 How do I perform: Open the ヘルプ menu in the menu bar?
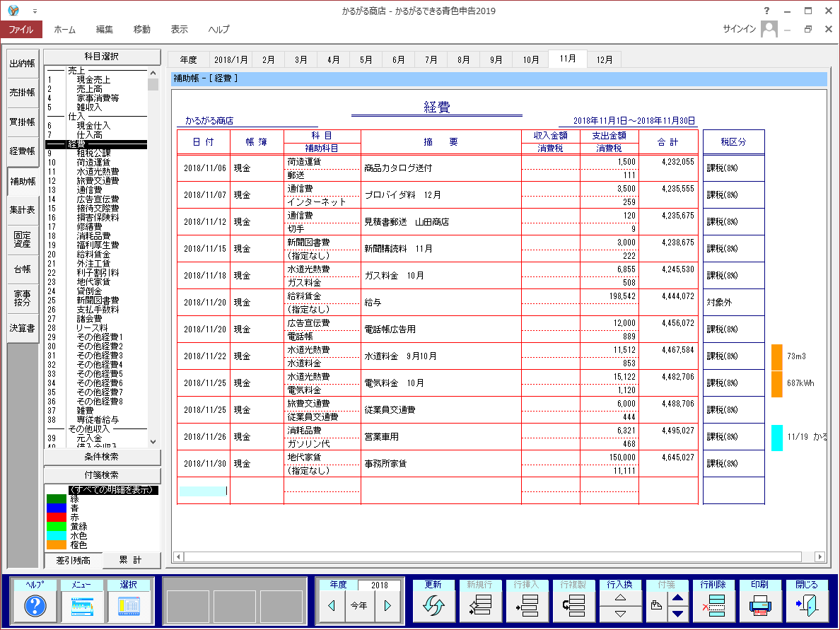coord(219,30)
